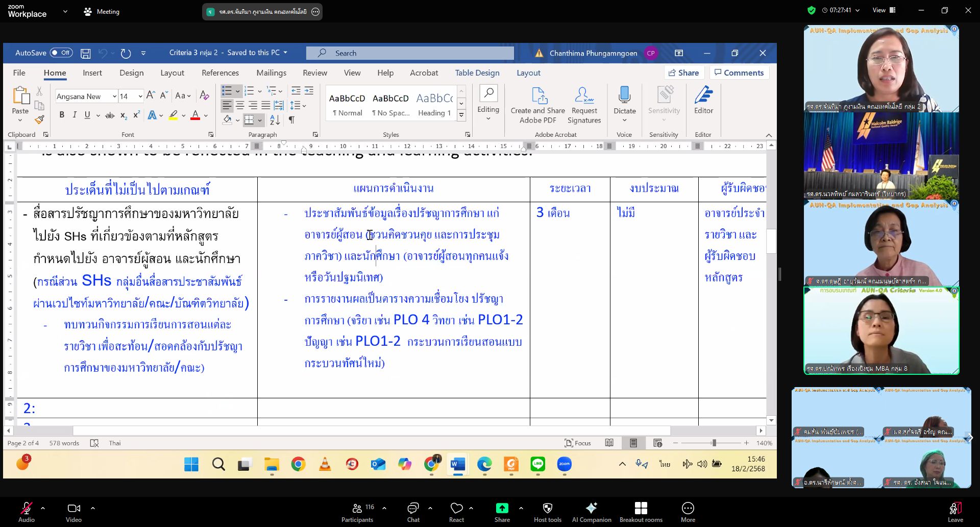980x527 pixels.
Task: Increase font size with grow font icon
Action: [x=151, y=95]
